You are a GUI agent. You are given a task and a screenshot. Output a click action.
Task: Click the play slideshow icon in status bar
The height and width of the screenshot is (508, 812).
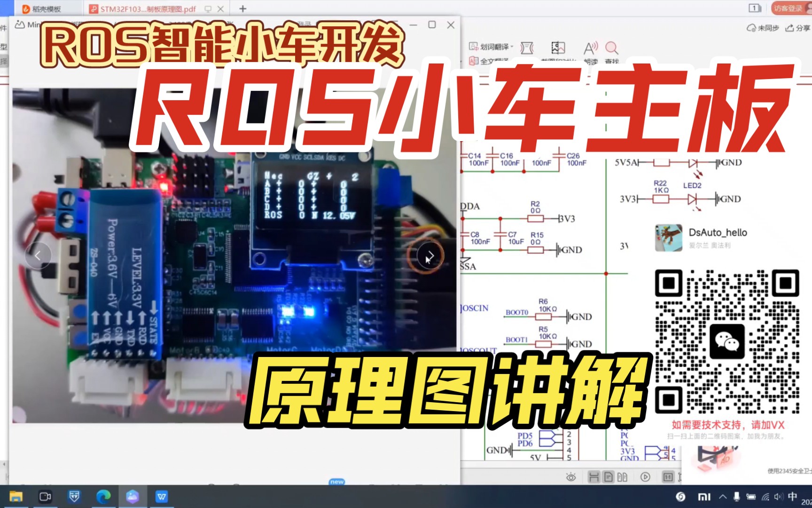click(645, 477)
